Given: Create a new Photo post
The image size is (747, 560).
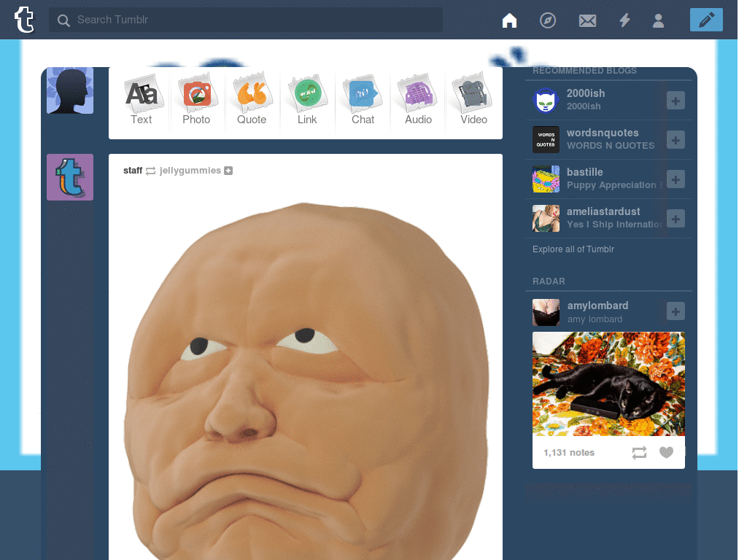Looking at the screenshot, I should 196,99.
